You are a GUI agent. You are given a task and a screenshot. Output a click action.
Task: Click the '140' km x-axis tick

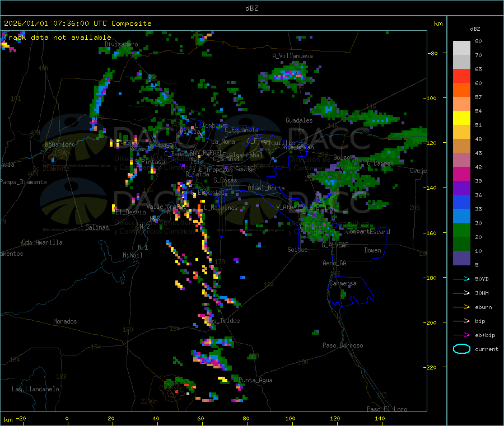[380, 418]
